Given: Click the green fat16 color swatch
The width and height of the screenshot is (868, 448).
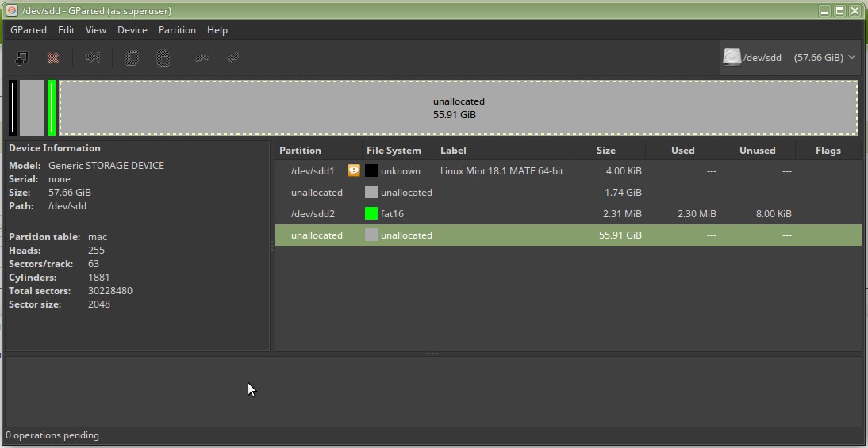Looking at the screenshot, I should tap(371, 214).
